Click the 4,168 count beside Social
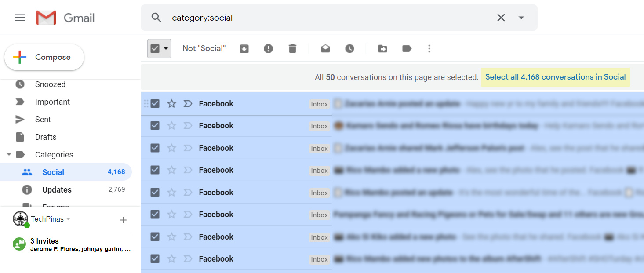 (x=116, y=172)
